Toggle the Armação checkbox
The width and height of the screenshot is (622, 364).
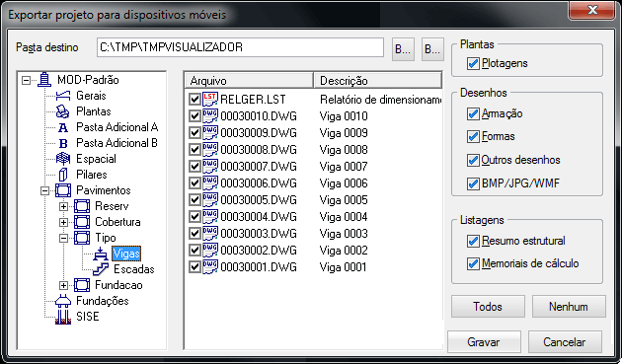pyautogui.click(x=473, y=114)
